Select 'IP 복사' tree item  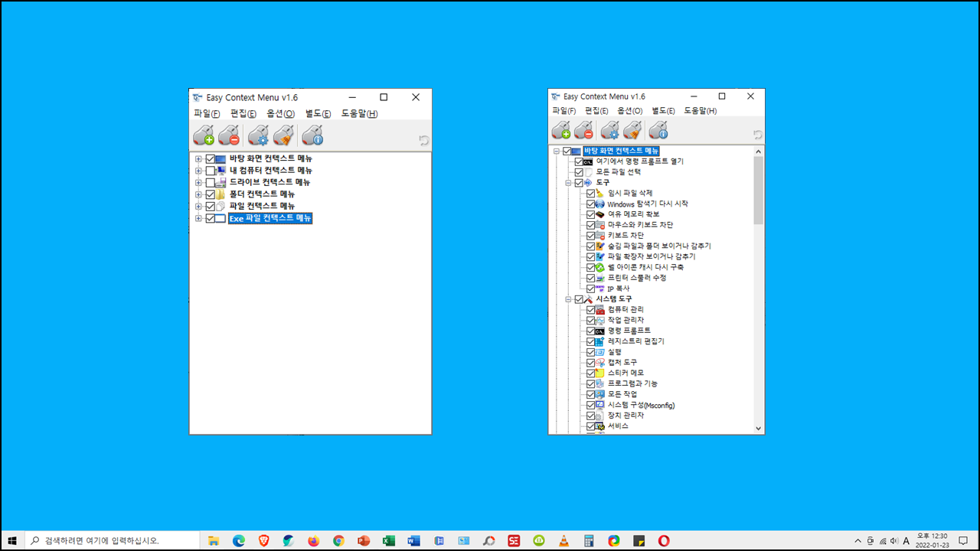(618, 289)
